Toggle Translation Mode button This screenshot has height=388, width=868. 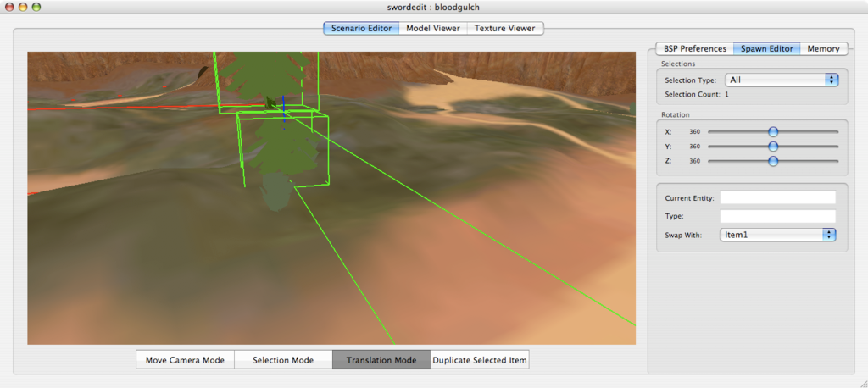coord(381,360)
